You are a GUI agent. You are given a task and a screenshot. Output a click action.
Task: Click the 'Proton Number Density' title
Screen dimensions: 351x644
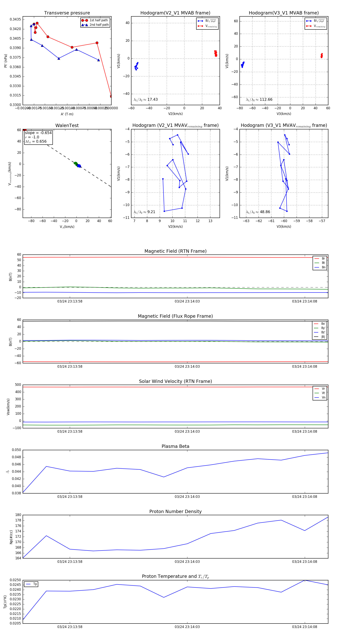pos(175,511)
